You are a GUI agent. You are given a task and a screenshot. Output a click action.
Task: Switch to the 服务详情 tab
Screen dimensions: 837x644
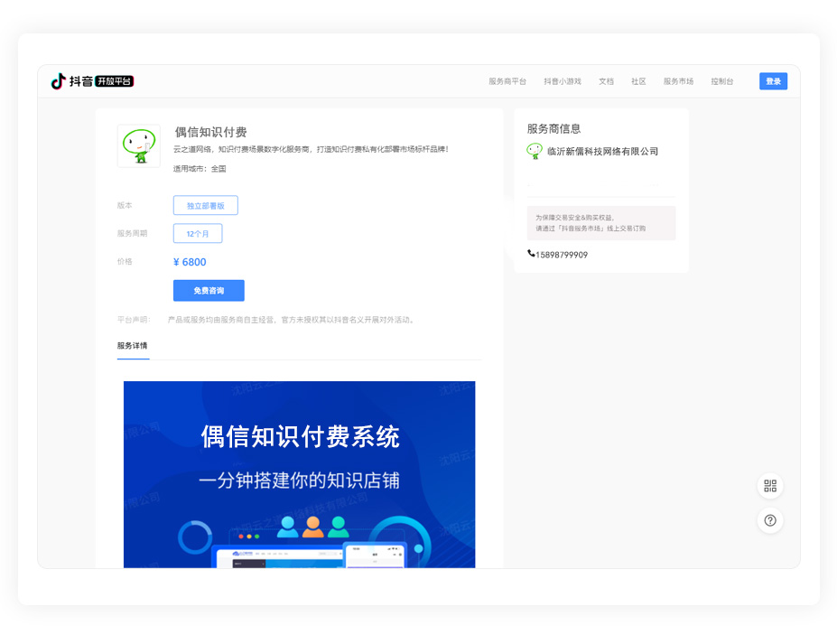[132, 346]
